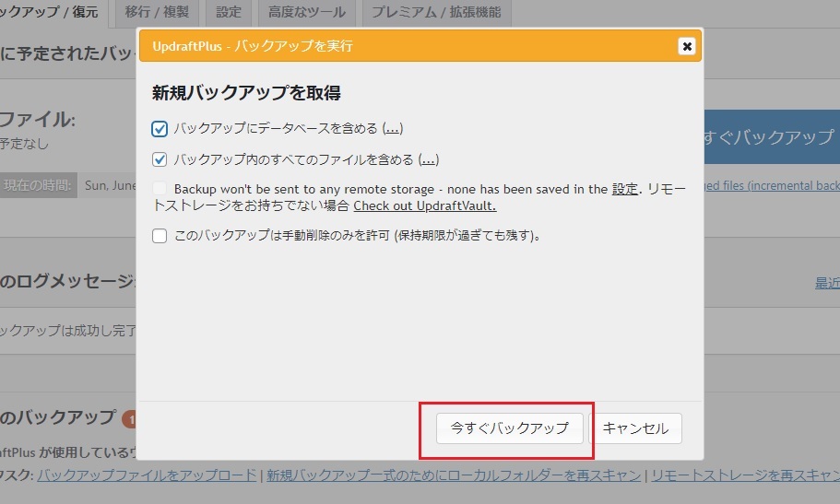
Task: Enable the manual deletion only checkbox
Action: tap(160, 236)
